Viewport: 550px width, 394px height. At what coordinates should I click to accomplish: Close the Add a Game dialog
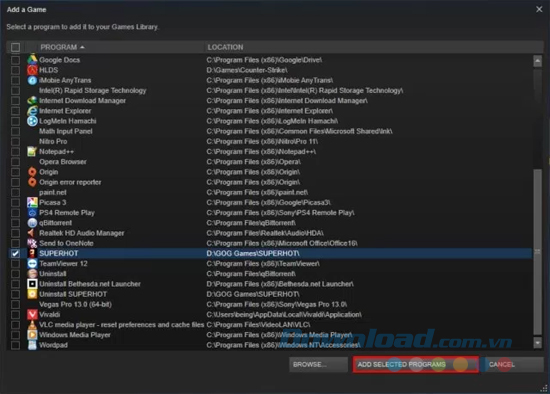pos(539,9)
